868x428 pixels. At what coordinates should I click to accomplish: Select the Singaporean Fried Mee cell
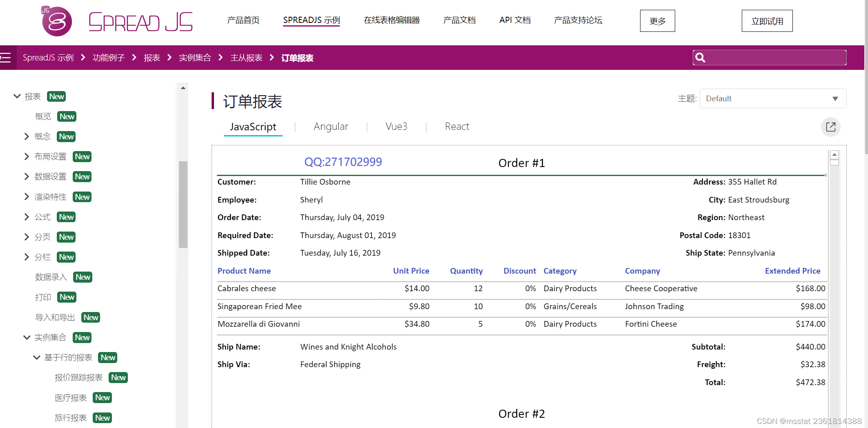259,306
